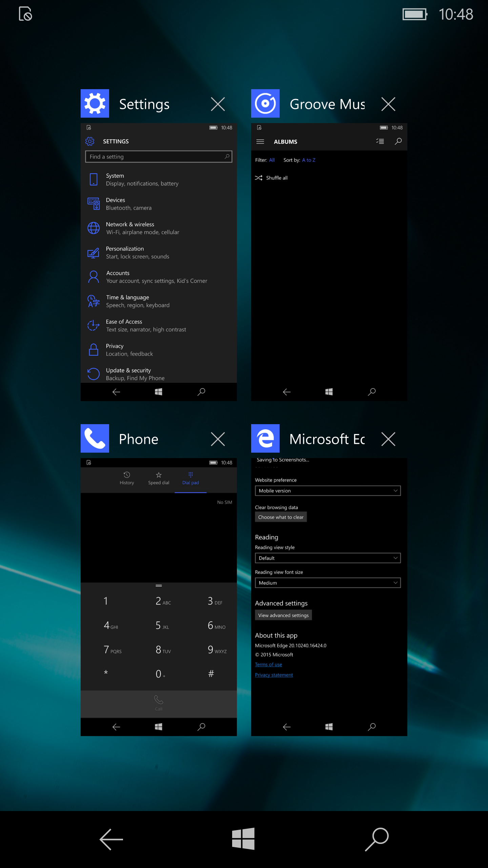Switch to the Phone Speed dial tab
The width and height of the screenshot is (488, 868).
(159, 478)
